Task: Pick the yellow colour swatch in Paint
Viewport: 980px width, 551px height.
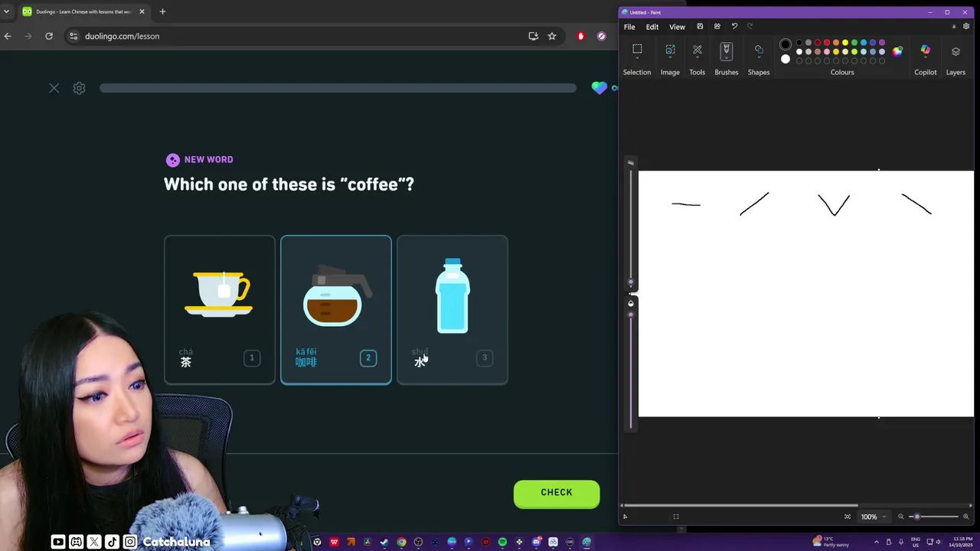Action: (845, 43)
